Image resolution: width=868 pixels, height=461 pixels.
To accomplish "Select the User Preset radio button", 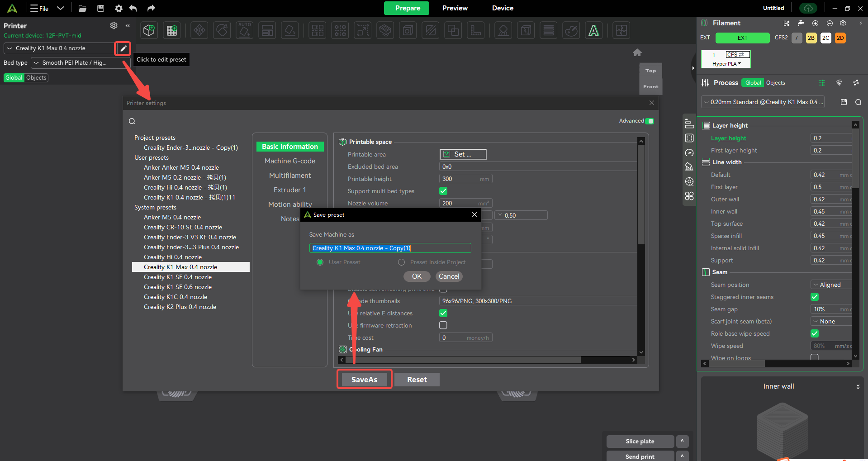I will 320,262.
